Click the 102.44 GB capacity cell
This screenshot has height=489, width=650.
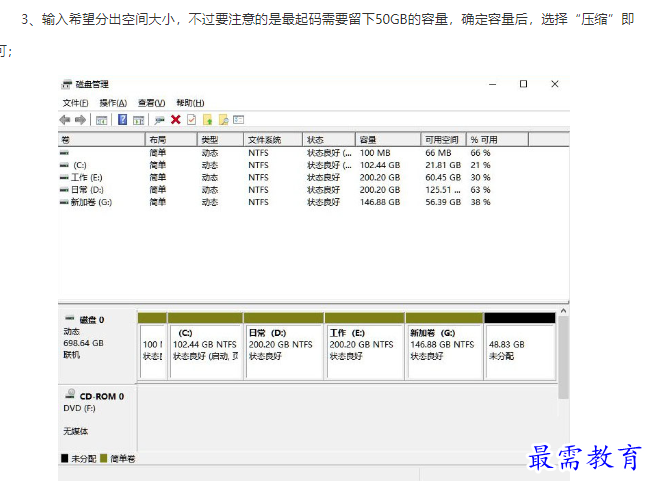[x=380, y=165]
